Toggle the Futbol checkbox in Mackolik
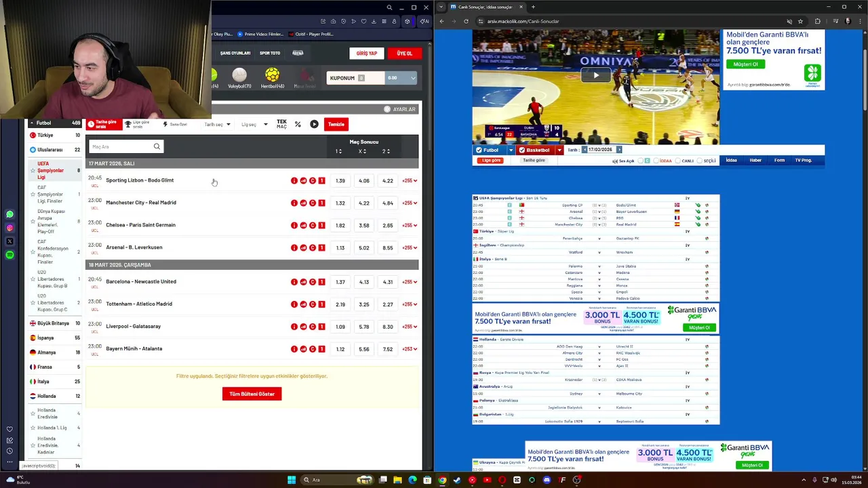The height and width of the screenshot is (488, 868). pyautogui.click(x=479, y=150)
